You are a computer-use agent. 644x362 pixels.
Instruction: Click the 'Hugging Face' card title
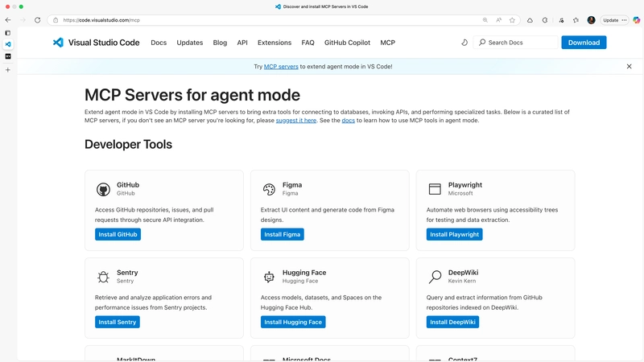[304, 273]
